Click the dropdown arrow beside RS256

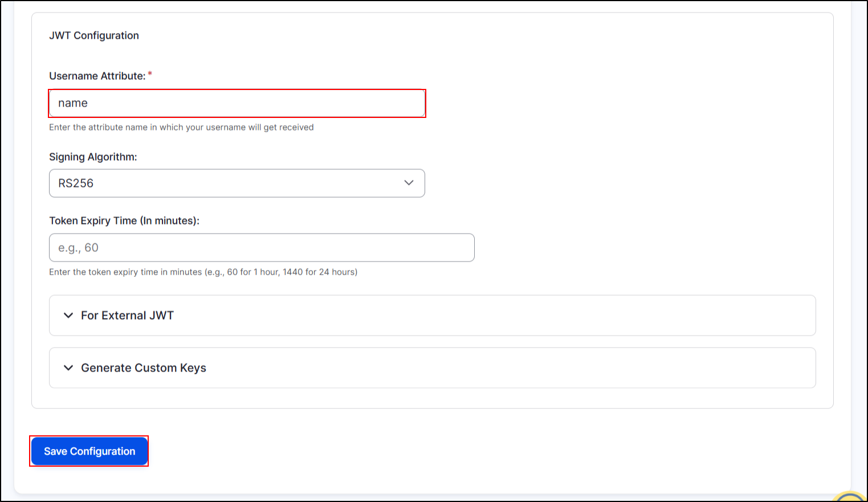pos(408,183)
